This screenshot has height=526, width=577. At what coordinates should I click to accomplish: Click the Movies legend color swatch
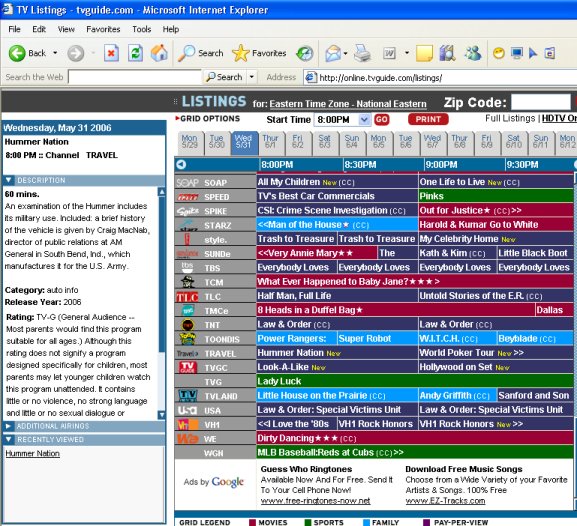coord(252,523)
